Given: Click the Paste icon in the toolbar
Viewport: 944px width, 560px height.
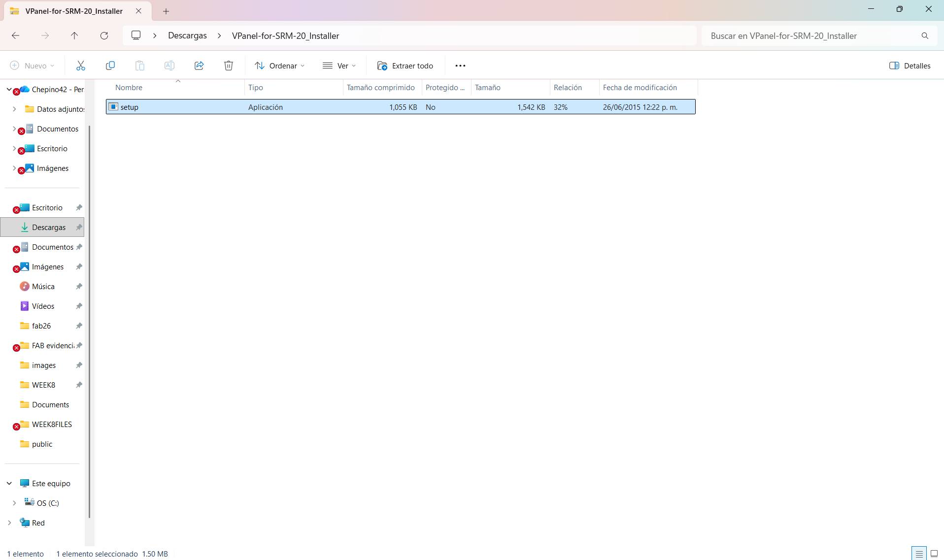Looking at the screenshot, I should tap(140, 66).
